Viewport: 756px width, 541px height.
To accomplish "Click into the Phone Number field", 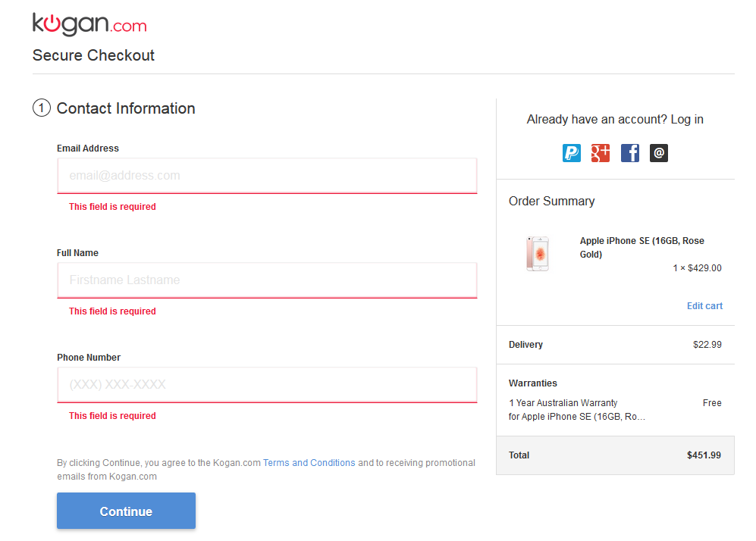I will (267, 385).
